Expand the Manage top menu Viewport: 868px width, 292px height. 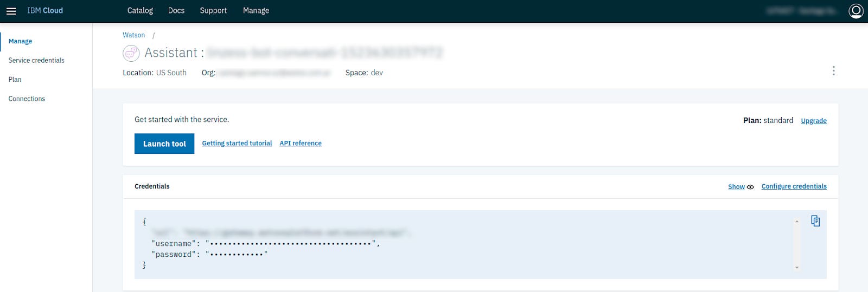point(256,11)
